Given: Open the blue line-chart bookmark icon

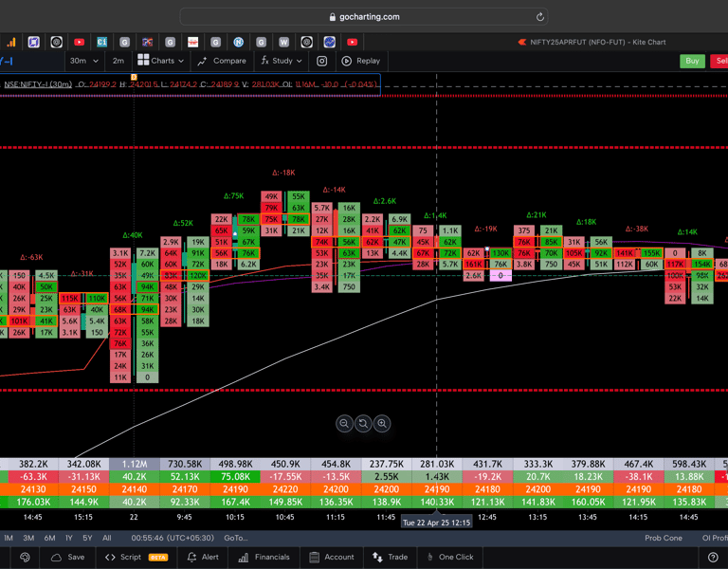Looking at the screenshot, I should click(x=329, y=43).
